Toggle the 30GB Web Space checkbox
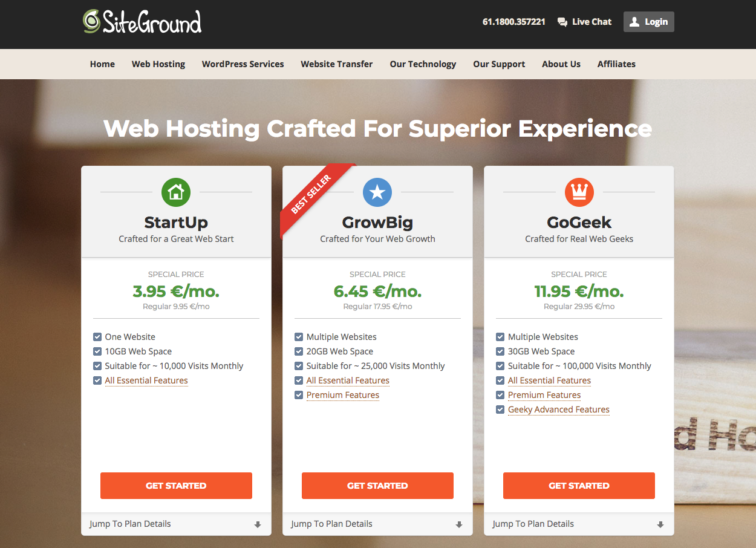This screenshot has height=548, width=756. click(500, 351)
